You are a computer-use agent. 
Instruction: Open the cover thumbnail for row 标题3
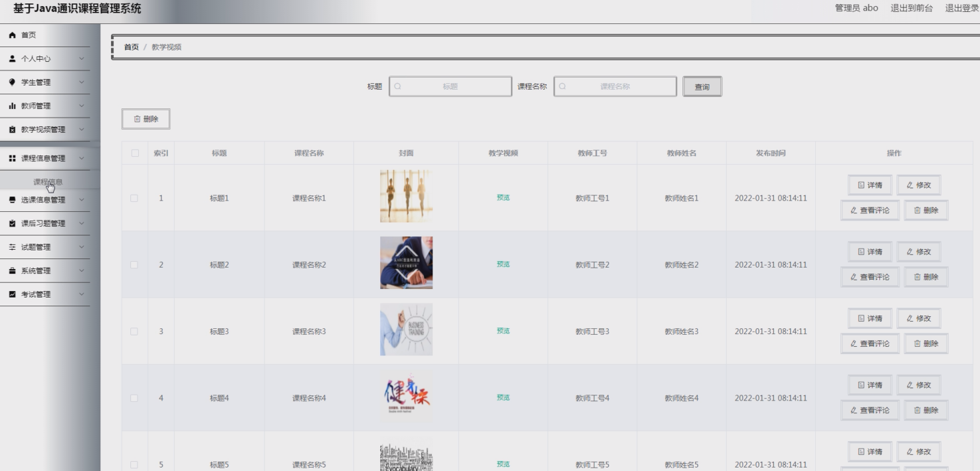click(406, 330)
